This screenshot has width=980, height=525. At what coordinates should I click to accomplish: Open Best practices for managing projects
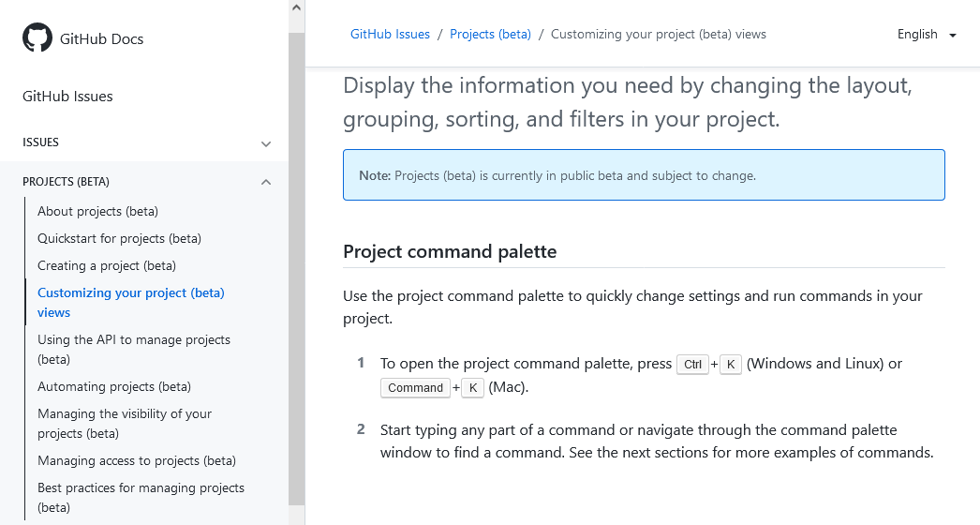(x=141, y=498)
